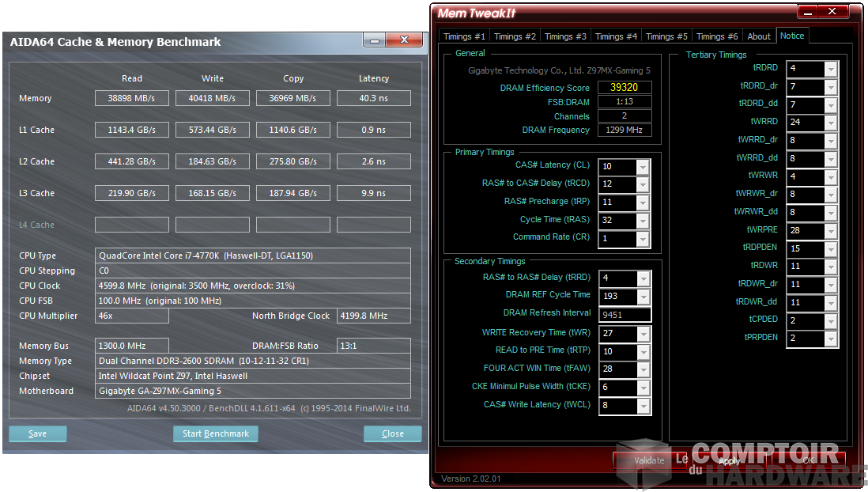868x492 pixels.
Task: Open the Cycle Time (tRAS) dropdown
Action: click(x=643, y=221)
